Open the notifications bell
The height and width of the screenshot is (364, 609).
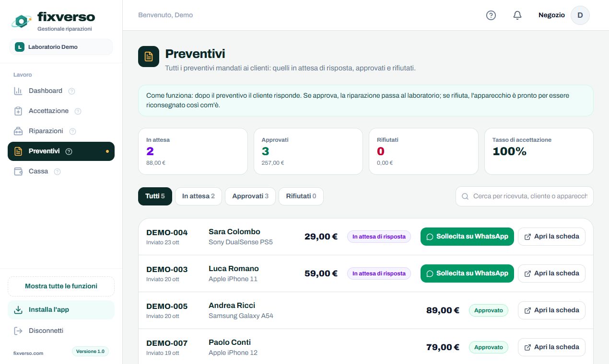point(517,15)
